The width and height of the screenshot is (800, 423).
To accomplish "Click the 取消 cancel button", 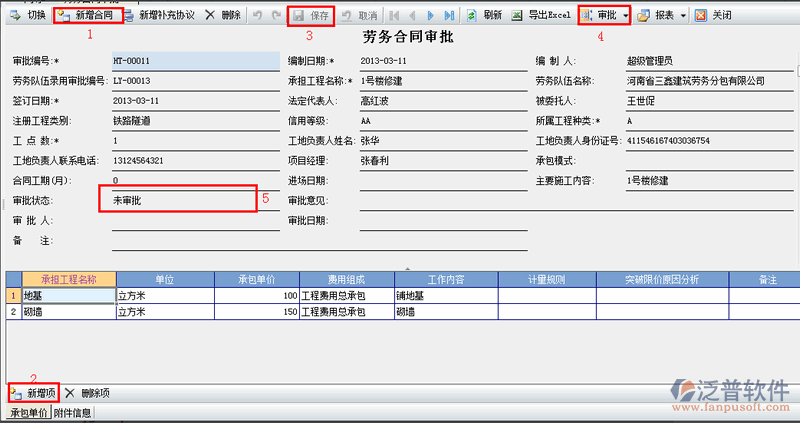I will point(359,16).
